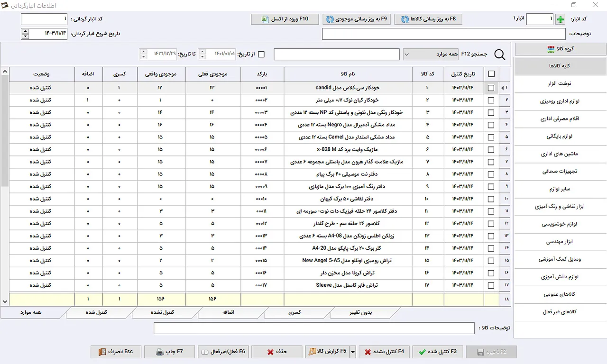Viewport: 607px width, 364px height.
Task: Click the گروه کالا header button
Action: click(561, 49)
